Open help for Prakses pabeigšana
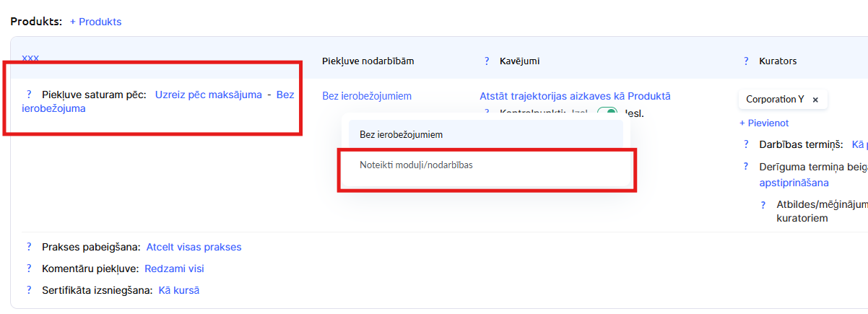 29,247
